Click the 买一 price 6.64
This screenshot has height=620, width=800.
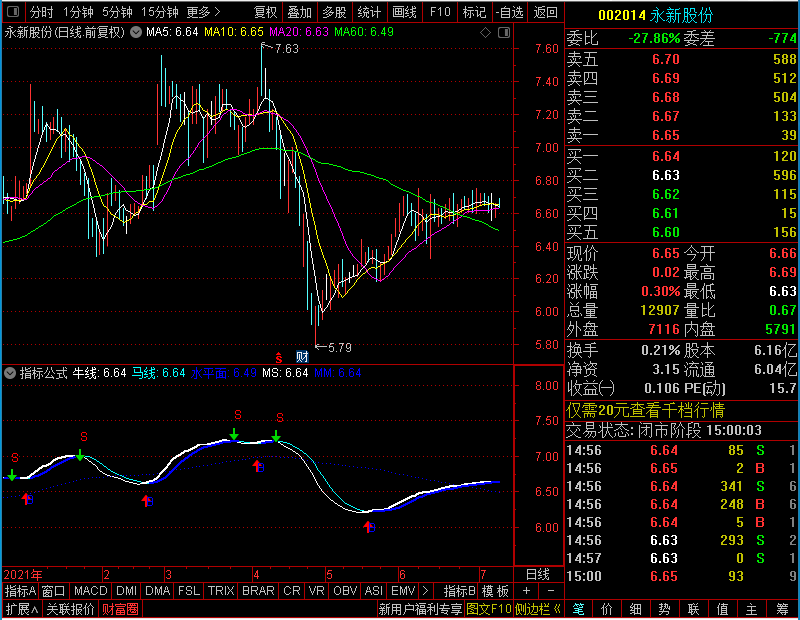[x=666, y=156]
